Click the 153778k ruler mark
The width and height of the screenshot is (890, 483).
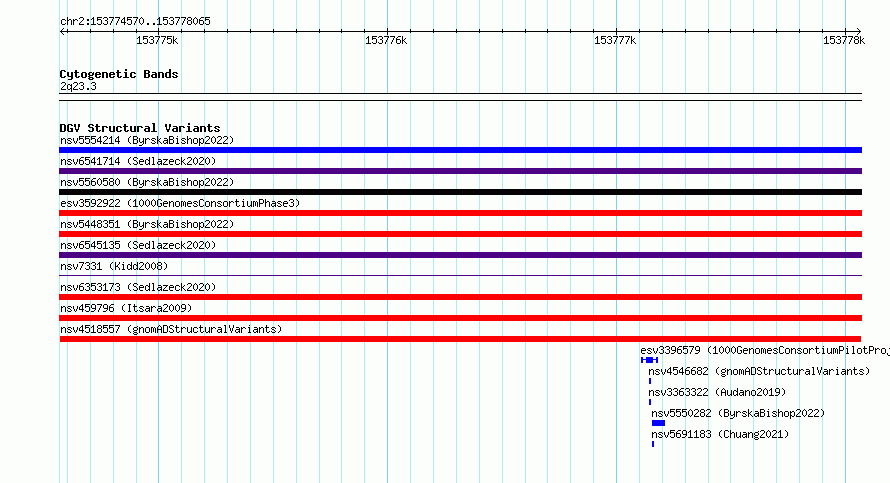click(x=844, y=40)
